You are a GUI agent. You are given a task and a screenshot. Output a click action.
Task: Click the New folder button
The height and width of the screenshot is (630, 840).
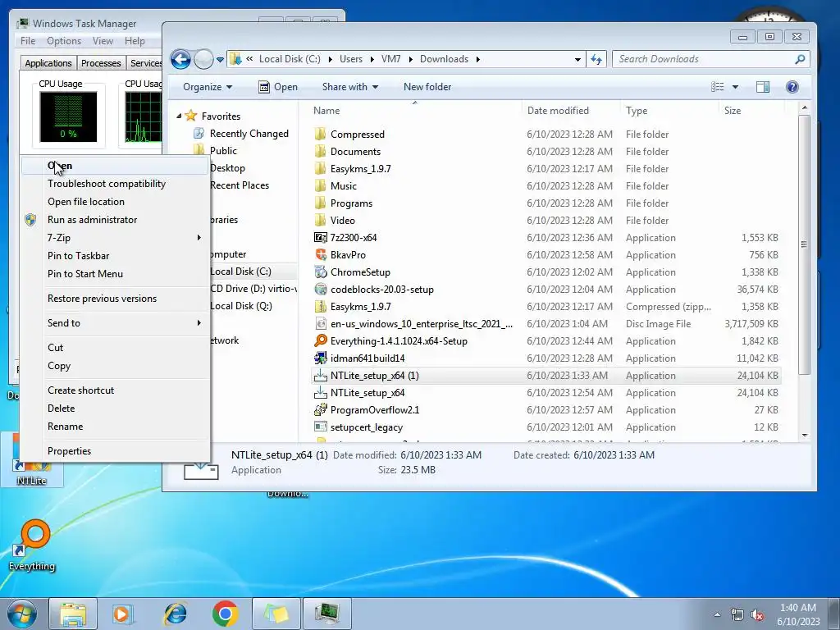tap(427, 87)
